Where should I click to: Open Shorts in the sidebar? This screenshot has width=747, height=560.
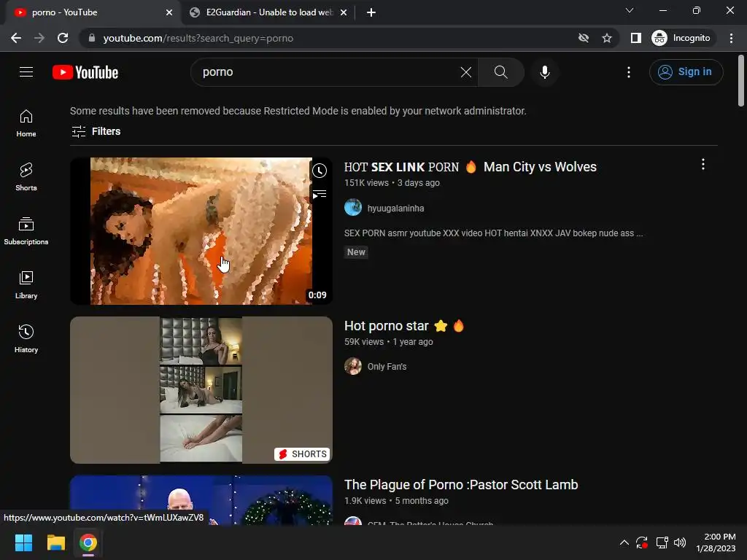[x=26, y=177]
